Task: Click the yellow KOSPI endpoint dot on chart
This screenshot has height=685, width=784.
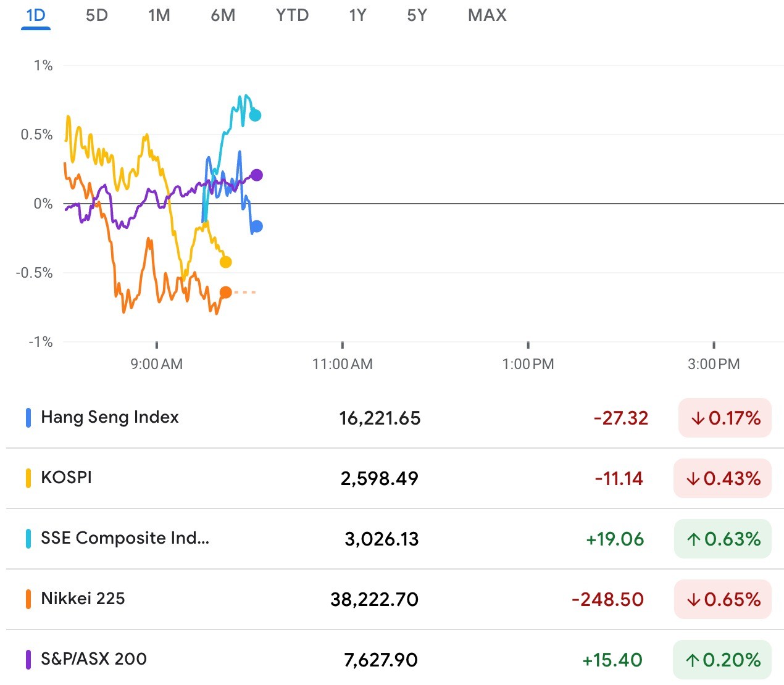Action: (x=226, y=262)
